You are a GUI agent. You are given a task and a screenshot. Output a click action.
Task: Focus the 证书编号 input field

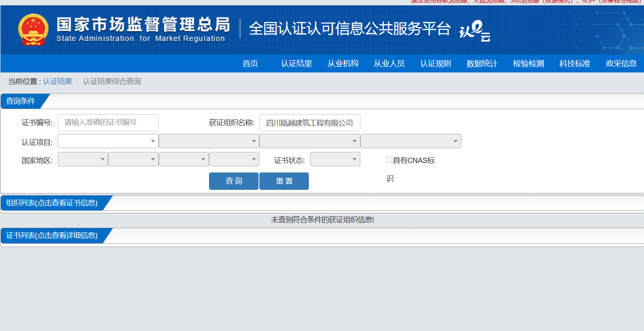108,123
